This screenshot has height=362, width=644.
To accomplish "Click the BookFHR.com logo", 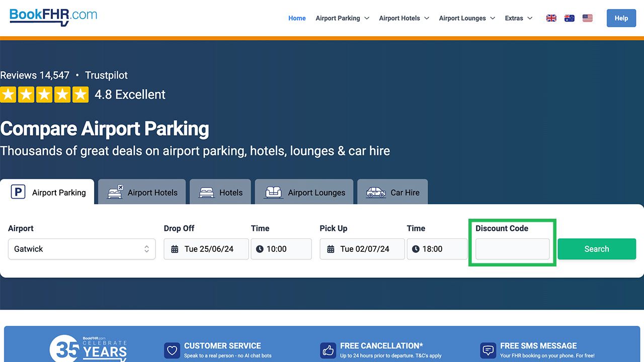I will [53, 17].
